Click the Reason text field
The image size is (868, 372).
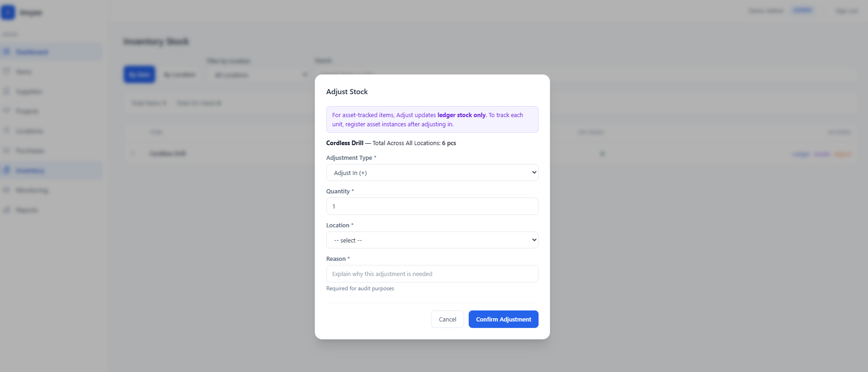(432, 274)
